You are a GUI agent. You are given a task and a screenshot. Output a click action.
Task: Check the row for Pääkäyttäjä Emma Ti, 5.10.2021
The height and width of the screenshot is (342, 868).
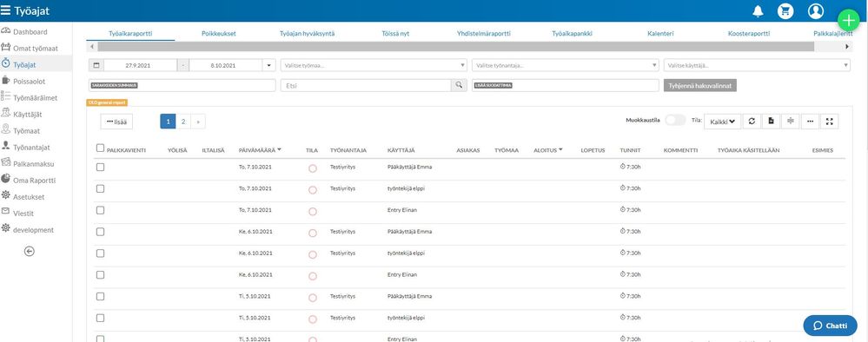(x=100, y=296)
